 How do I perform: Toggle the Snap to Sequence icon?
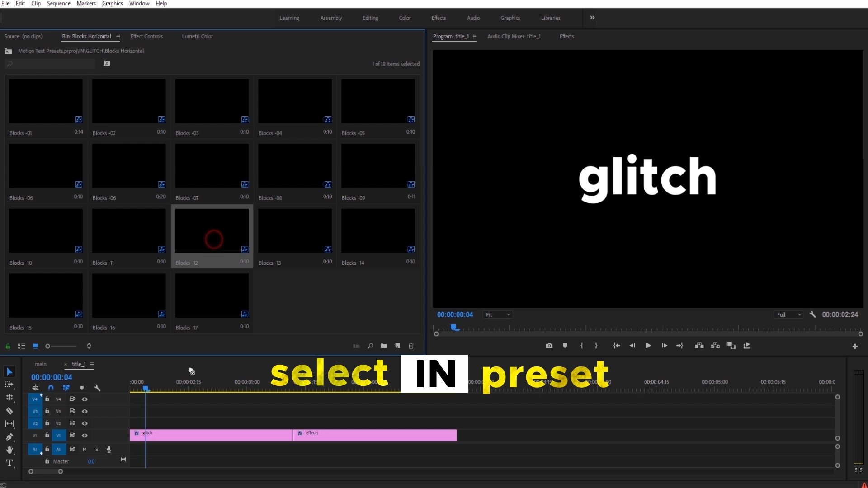[x=51, y=388]
